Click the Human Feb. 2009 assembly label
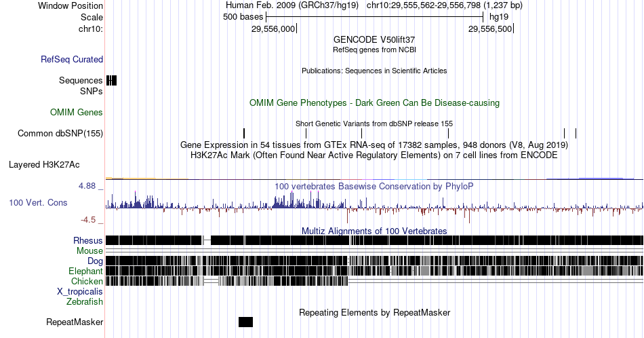This screenshot has width=644, height=338. click(x=292, y=5)
